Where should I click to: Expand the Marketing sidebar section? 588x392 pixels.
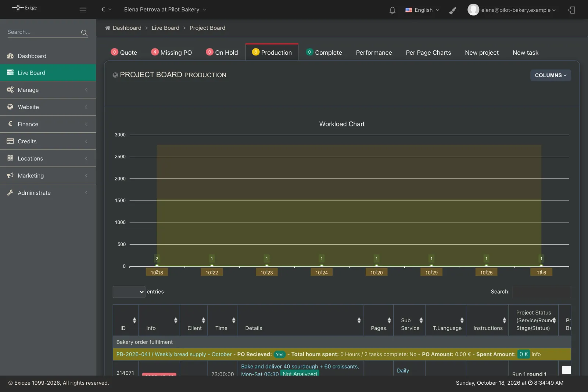(48, 176)
